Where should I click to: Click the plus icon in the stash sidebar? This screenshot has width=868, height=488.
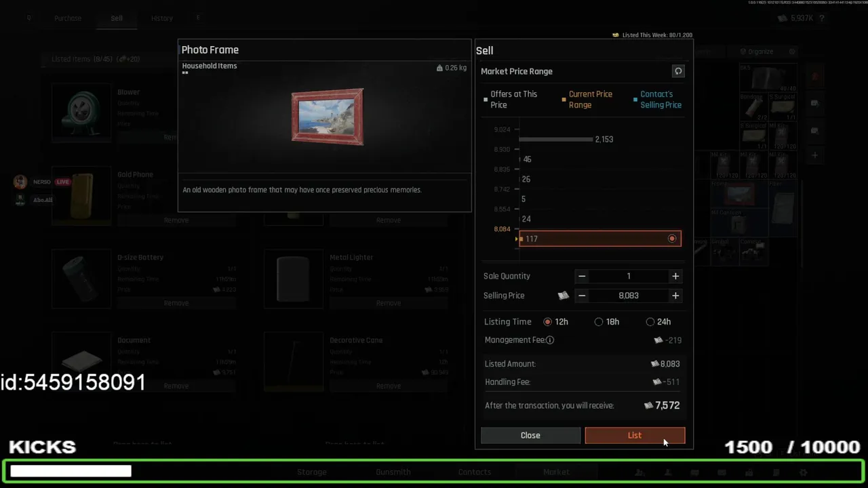point(814,155)
